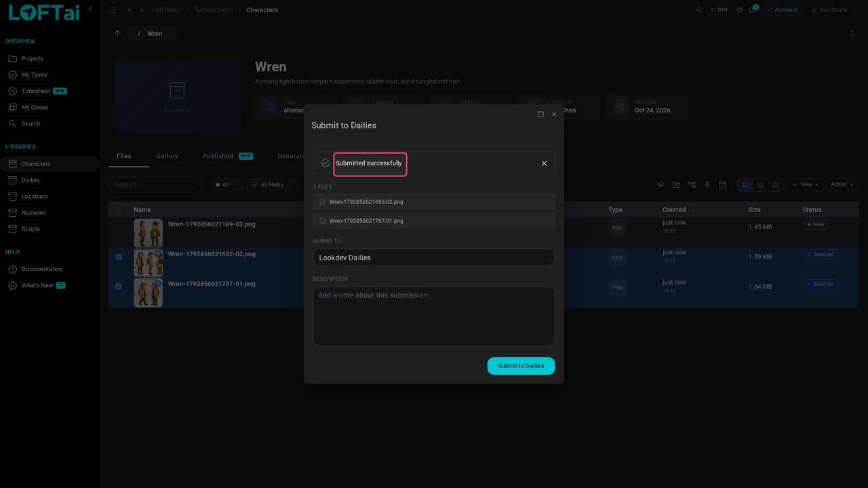Open global search magnifier in top bar
Viewport: 868px width, 488px height.
699,10
